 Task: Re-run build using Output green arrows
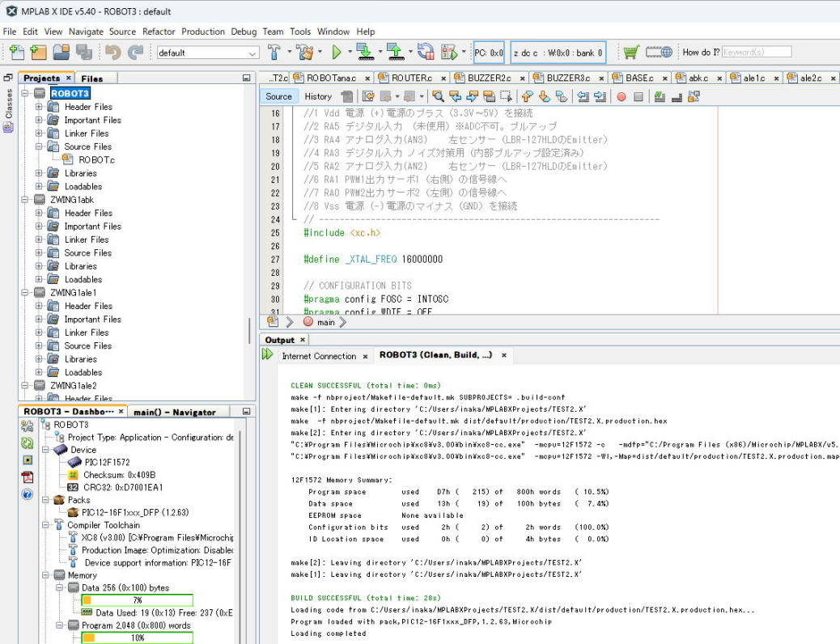point(267,354)
